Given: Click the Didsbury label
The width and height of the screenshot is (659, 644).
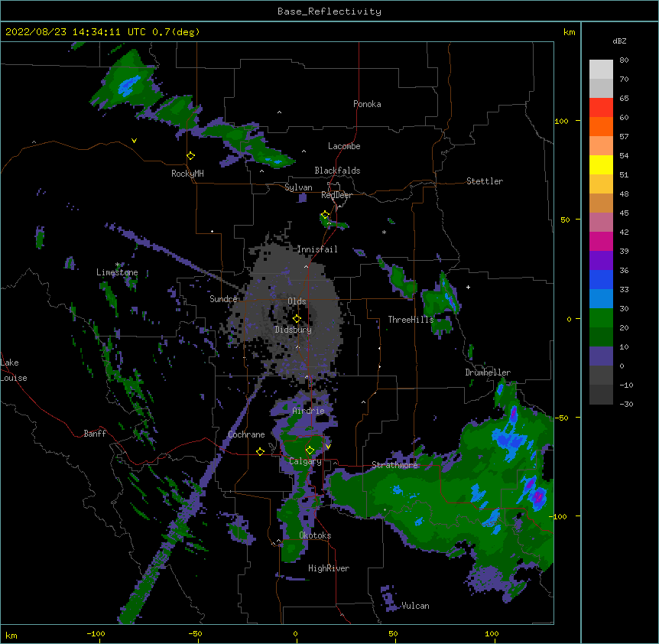Looking at the screenshot, I should tap(294, 330).
